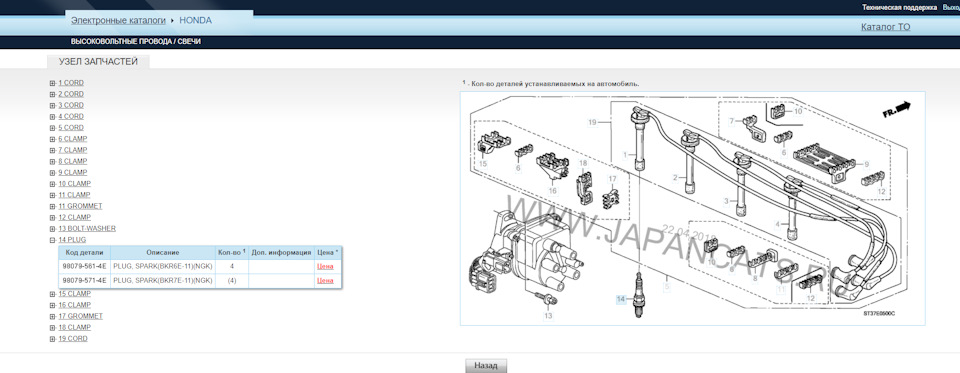Image resolution: width=960 pixels, height=373 pixels.
Task: Expand the 9 CLAMP plus icon
Action: click(x=53, y=173)
